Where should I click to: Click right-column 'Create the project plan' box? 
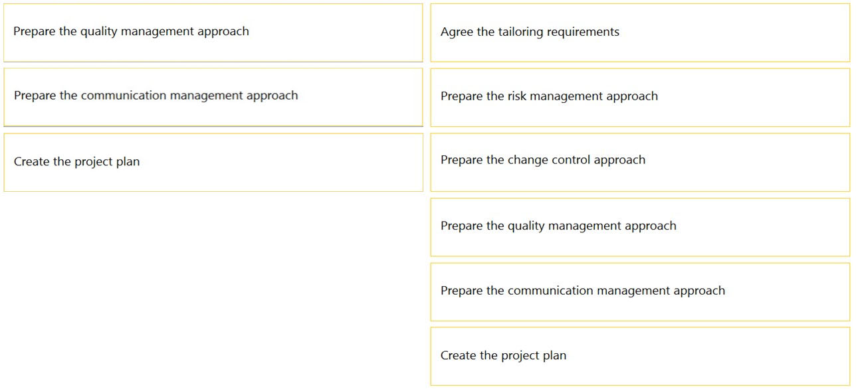pyautogui.click(x=640, y=356)
